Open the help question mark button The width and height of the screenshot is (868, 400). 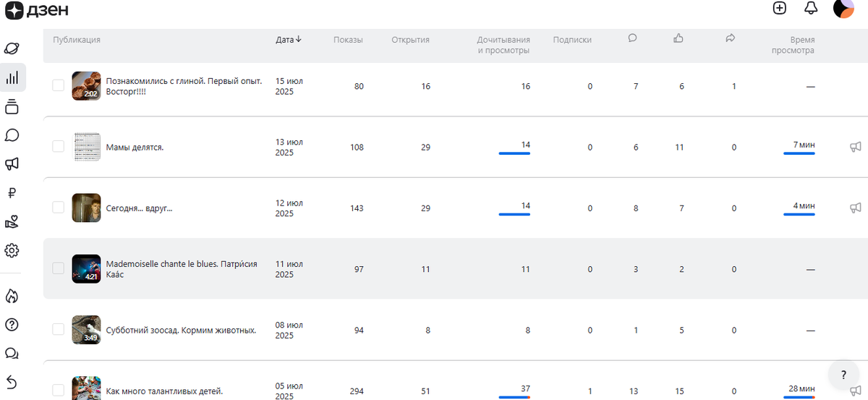843,375
